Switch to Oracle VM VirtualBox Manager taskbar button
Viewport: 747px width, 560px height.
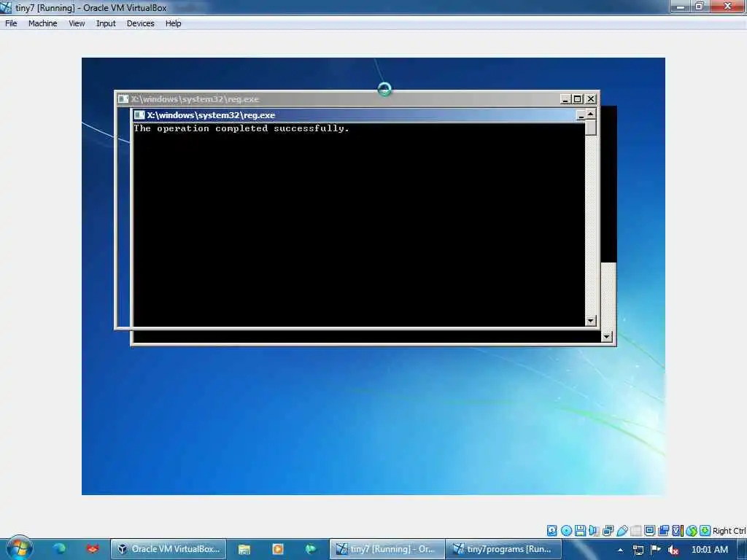(169, 549)
